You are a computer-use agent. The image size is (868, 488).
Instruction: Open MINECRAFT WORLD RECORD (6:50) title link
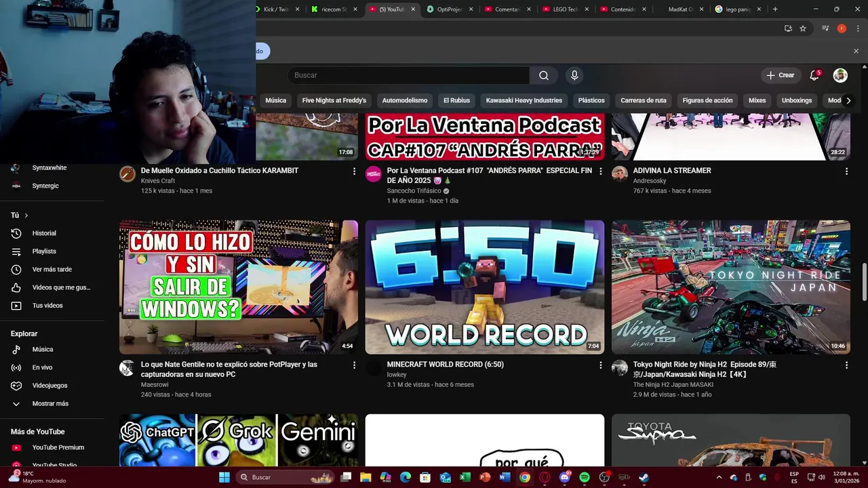[x=445, y=365]
